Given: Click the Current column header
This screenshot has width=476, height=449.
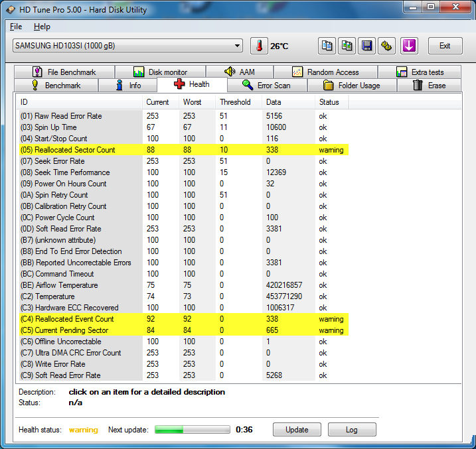Looking at the screenshot, I should tap(161, 102).
